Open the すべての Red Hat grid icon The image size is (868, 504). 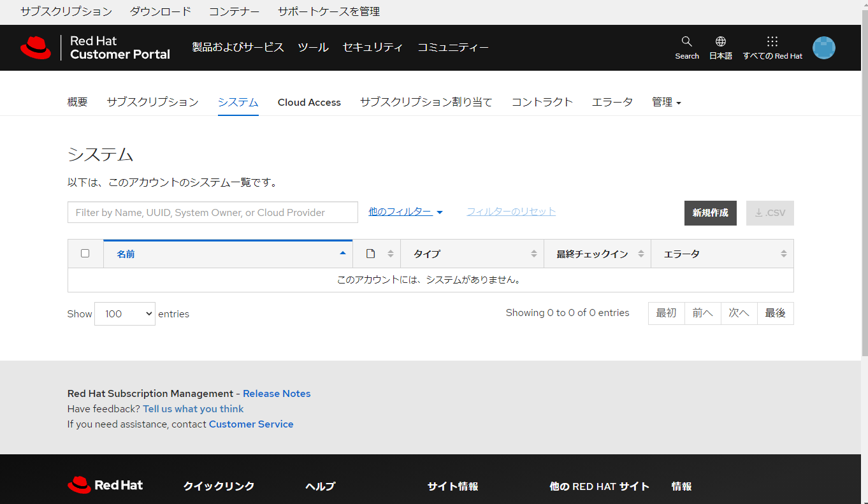[x=772, y=47]
